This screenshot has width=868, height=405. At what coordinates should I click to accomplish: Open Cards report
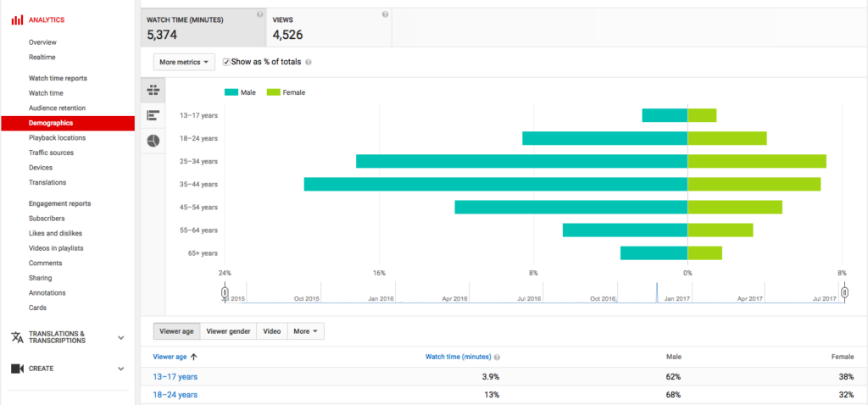click(37, 308)
